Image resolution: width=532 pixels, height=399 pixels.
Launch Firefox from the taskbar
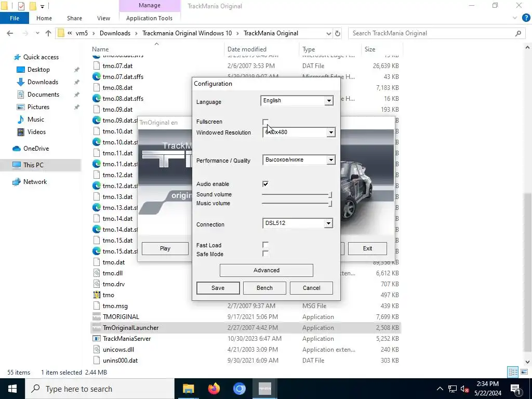[x=214, y=389]
